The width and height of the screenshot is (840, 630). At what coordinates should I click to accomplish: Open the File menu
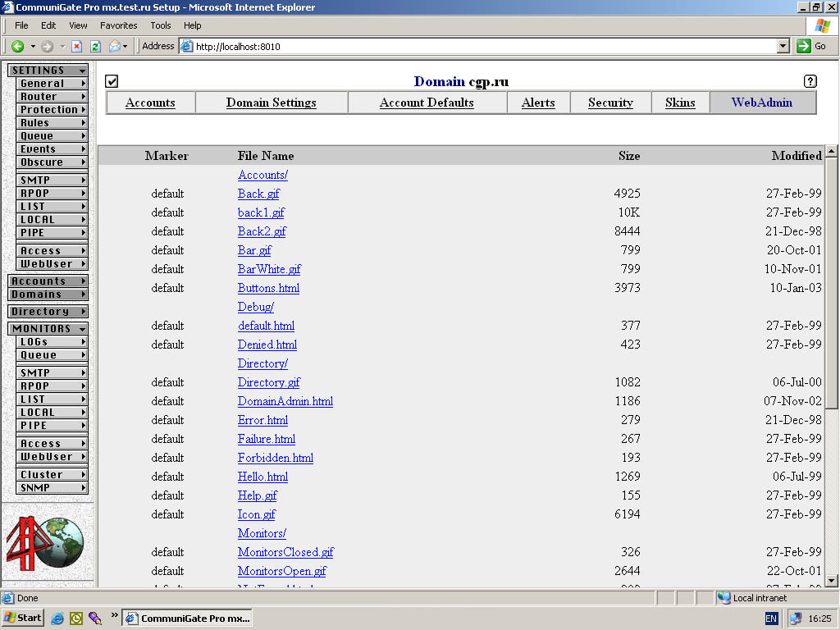click(21, 25)
